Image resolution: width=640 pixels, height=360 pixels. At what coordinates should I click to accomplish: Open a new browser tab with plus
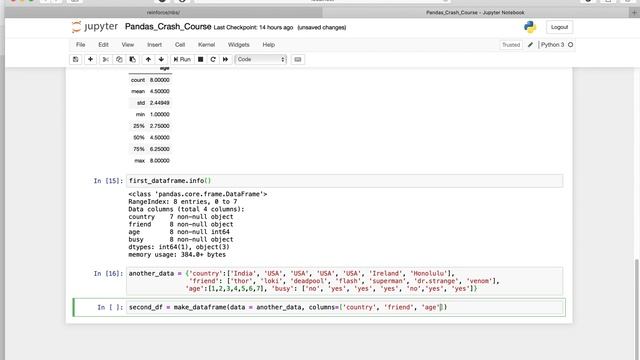tap(634, 13)
